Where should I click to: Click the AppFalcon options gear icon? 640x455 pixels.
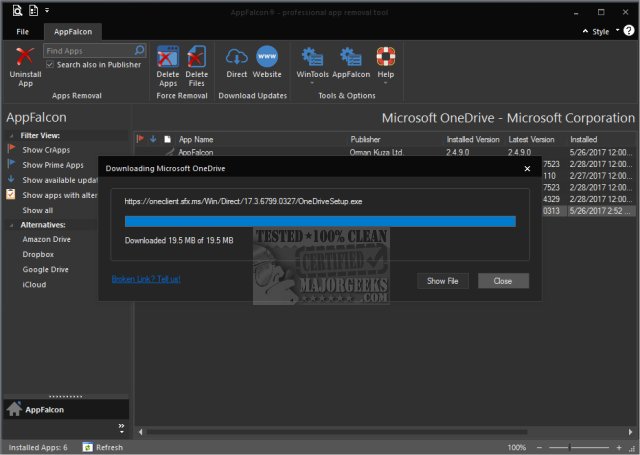pyautogui.click(x=350, y=56)
